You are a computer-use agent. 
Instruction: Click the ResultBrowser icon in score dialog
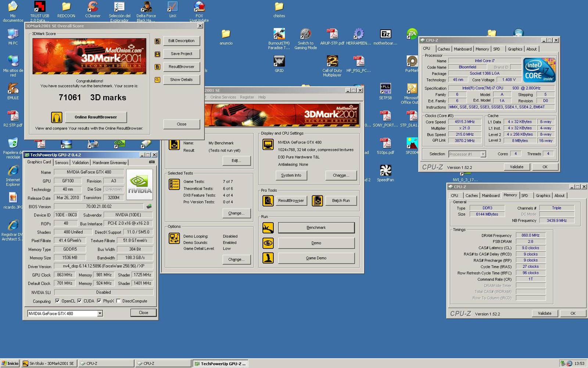click(157, 67)
